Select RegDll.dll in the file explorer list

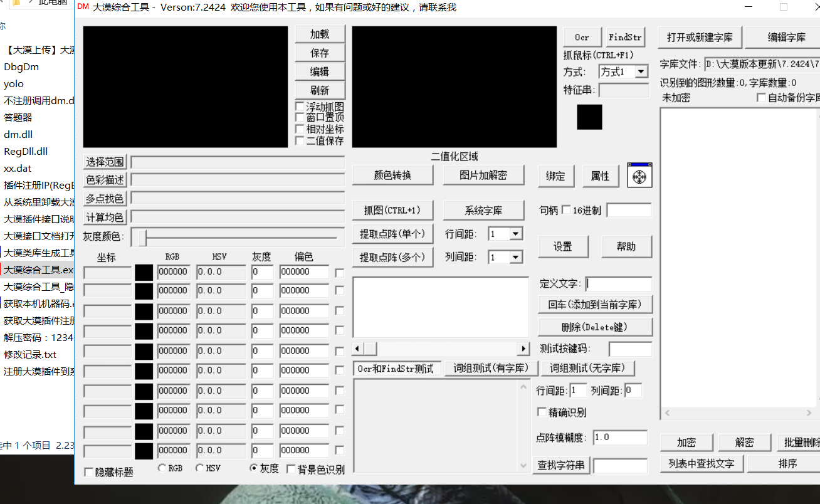pos(26,151)
